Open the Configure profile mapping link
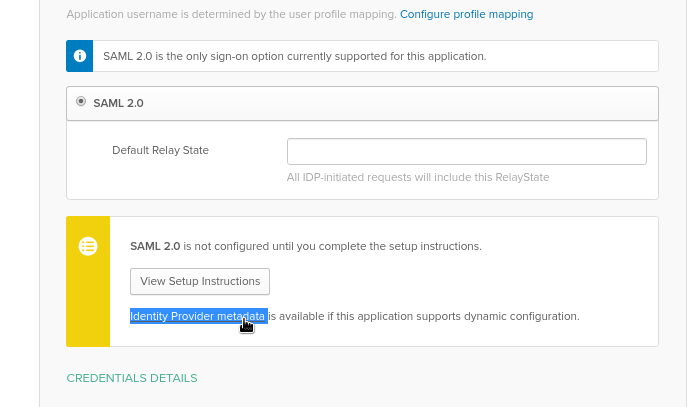687x407 pixels. coord(466,14)
